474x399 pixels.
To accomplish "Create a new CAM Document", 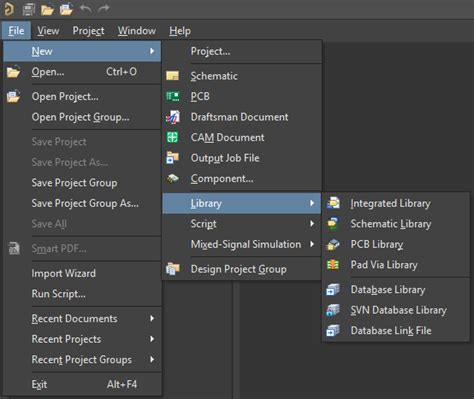I will (242, 137).
